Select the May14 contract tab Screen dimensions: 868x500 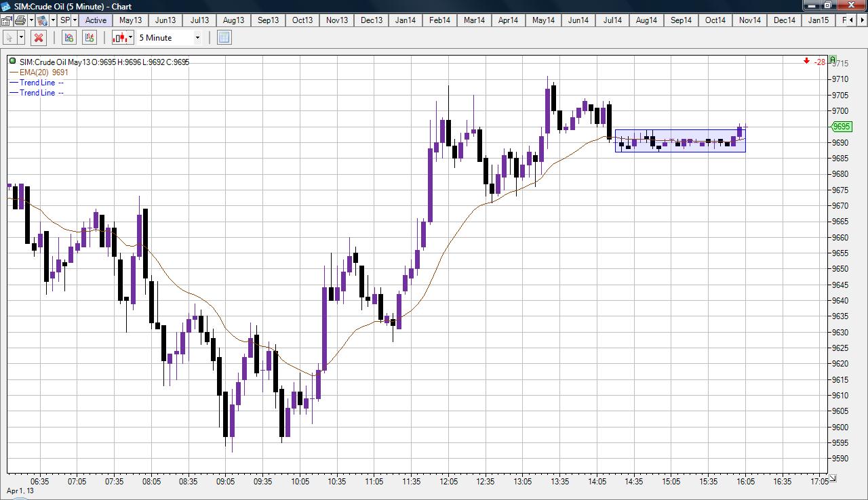tap(544, 20)
